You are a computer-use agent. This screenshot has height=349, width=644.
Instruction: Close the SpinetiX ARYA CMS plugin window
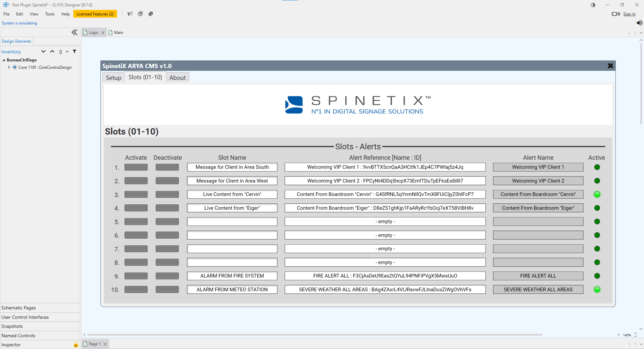point(610,66)
